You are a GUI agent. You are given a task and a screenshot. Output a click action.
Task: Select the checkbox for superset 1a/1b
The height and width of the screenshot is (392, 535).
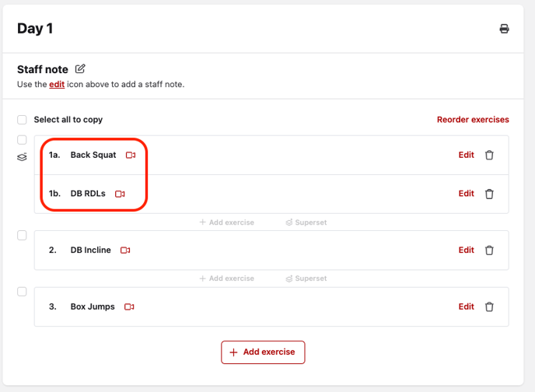[23, 140]
